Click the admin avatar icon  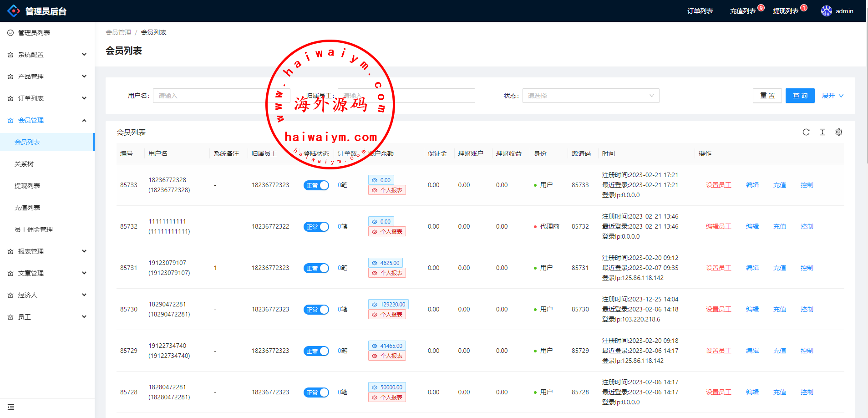click(x=826, y=11)
